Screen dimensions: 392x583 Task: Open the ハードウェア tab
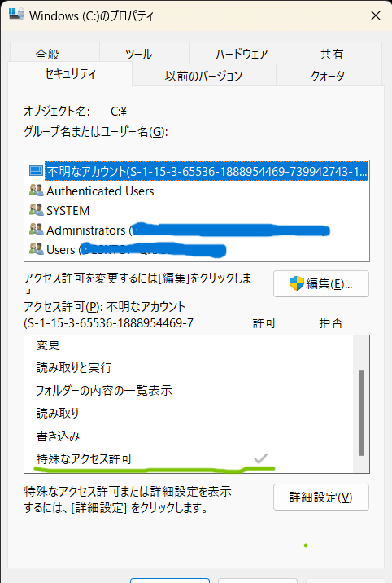click(x=242, y=54)
